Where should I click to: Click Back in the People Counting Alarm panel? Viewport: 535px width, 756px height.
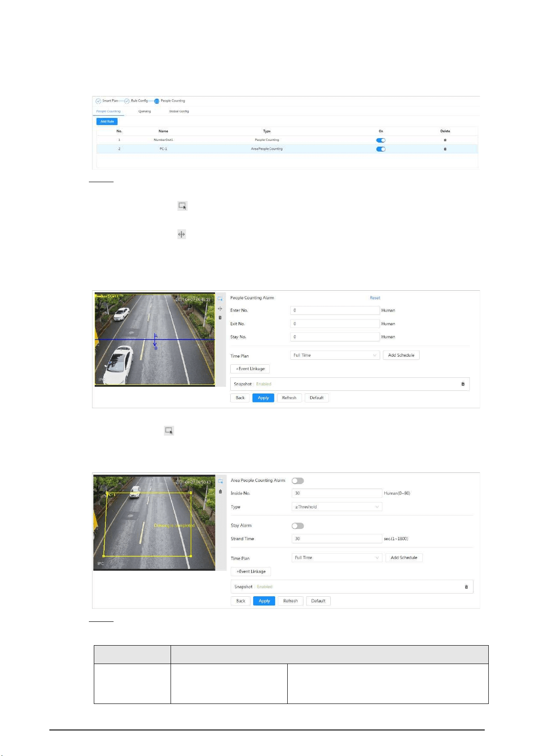240,398
